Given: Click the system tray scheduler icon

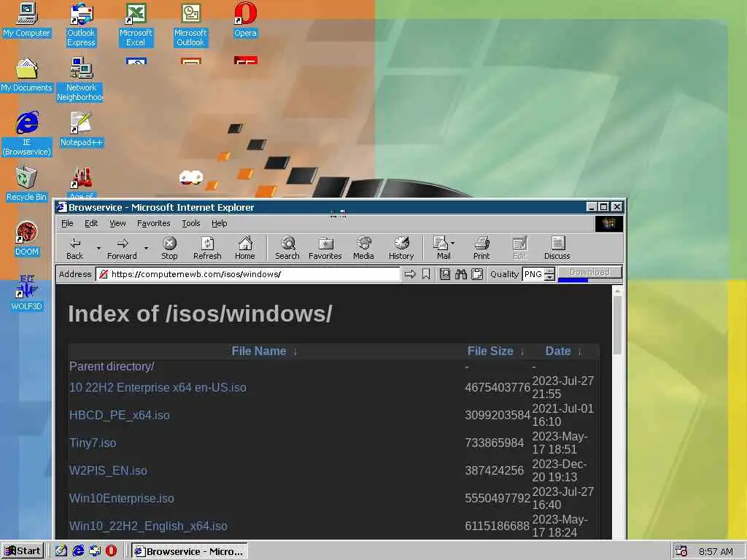Looking at the screenshot, I should tap(681, 551).
